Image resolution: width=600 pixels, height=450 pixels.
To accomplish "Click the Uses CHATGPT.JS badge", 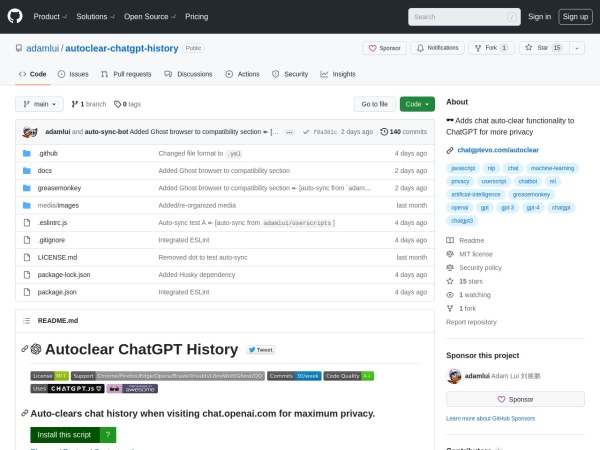I will pyautogui.click(x=67, y=389).
